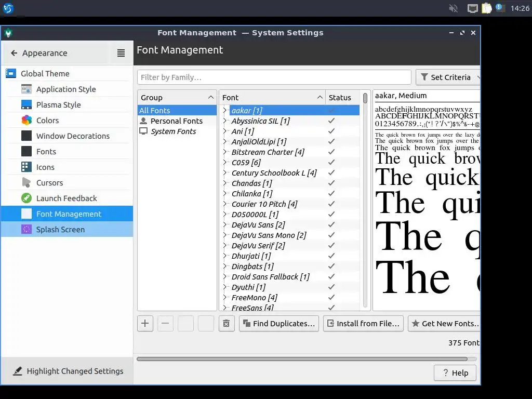Toggle status check of DejaVu Sans
This screenshot has height=399, width=532.
click(x=331, y=224)
